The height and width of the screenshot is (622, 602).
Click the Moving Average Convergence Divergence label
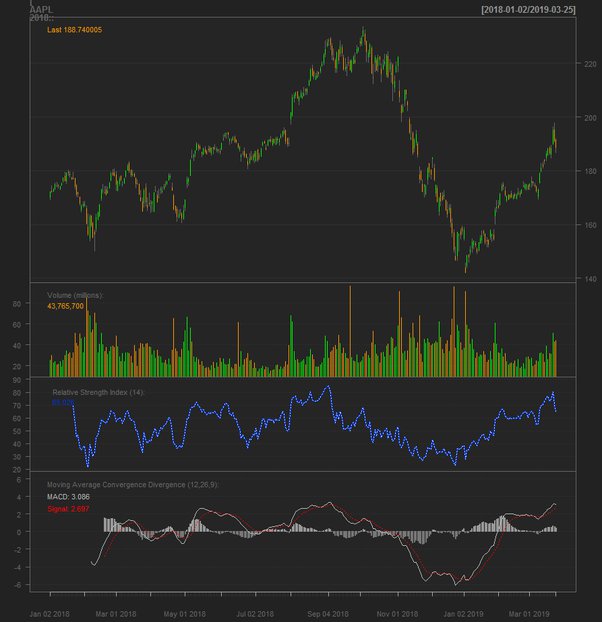tap(133, 485)
